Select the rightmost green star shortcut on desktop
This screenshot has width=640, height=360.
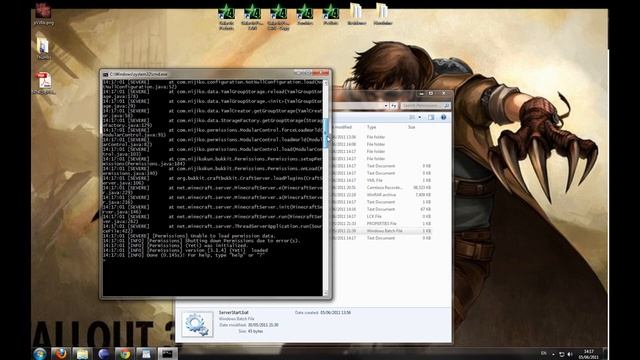click(330, 14)
